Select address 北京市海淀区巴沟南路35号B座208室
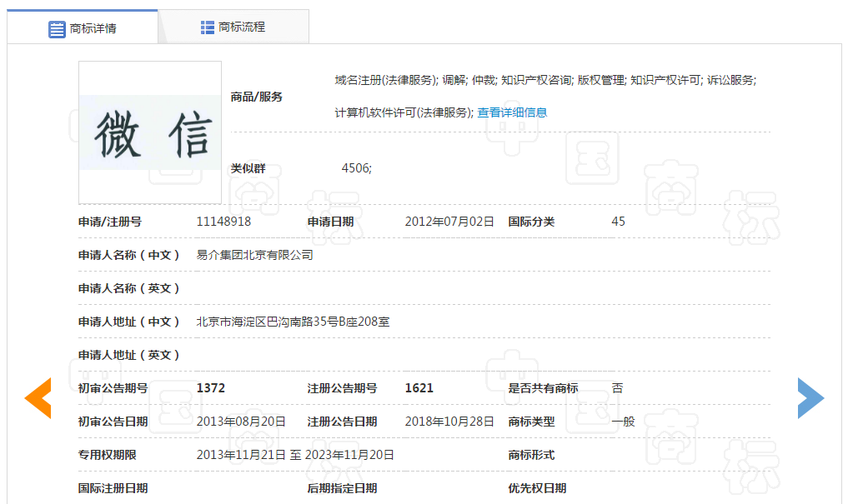Viewport: 848px width, 504px height. 293,322
